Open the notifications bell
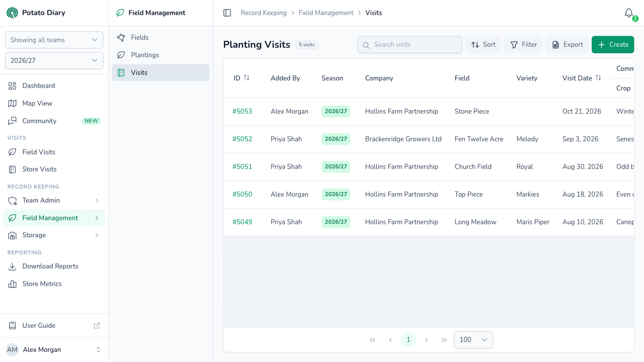This screenshot has height=362, width=644. point(629,13)
